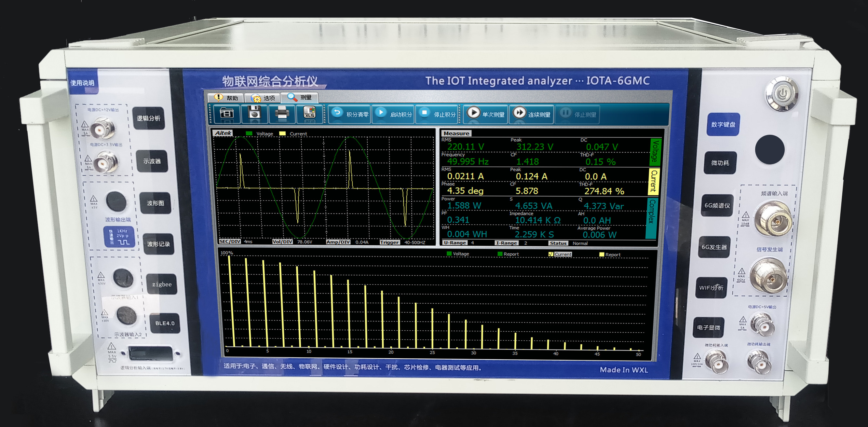Stop integration with 停止积分

click(437, 114)
